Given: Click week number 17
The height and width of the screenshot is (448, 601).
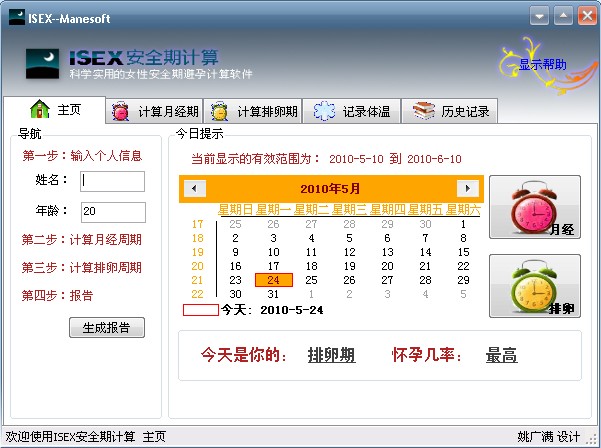Looking at the screenshot, I should [197, 224].
